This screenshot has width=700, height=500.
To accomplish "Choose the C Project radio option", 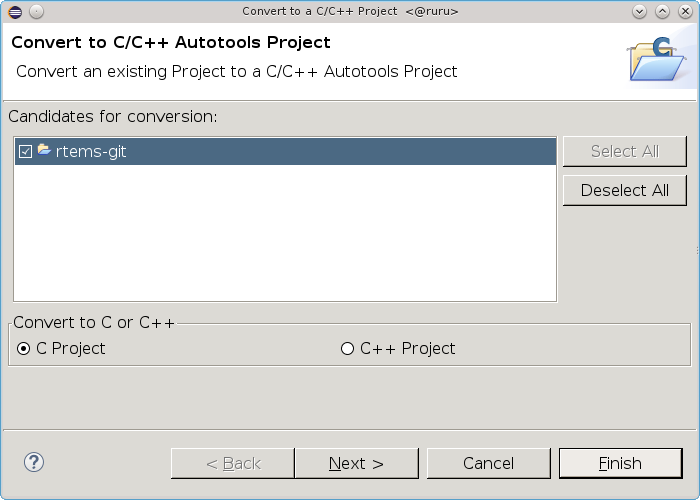I will click(x=24, y=349).
